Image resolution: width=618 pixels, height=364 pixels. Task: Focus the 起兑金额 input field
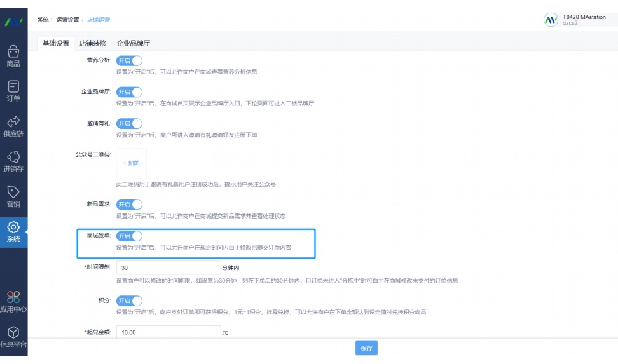coord(168,332)
